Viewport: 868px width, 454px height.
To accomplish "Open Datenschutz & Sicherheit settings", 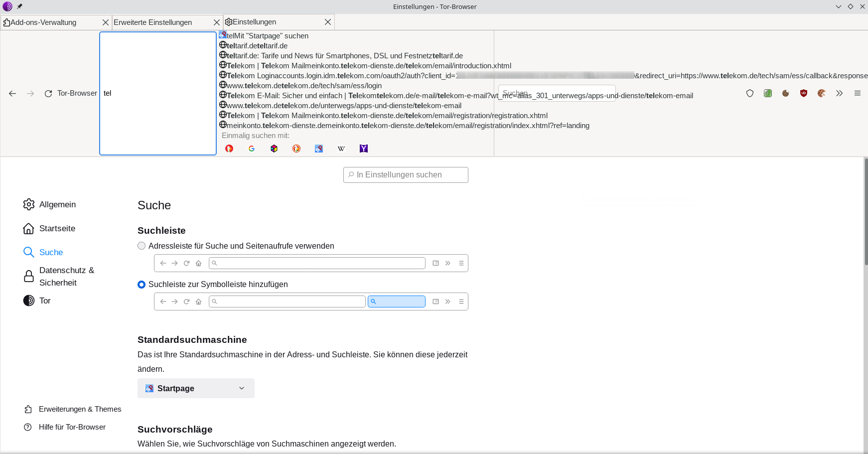I will (59, 276).
